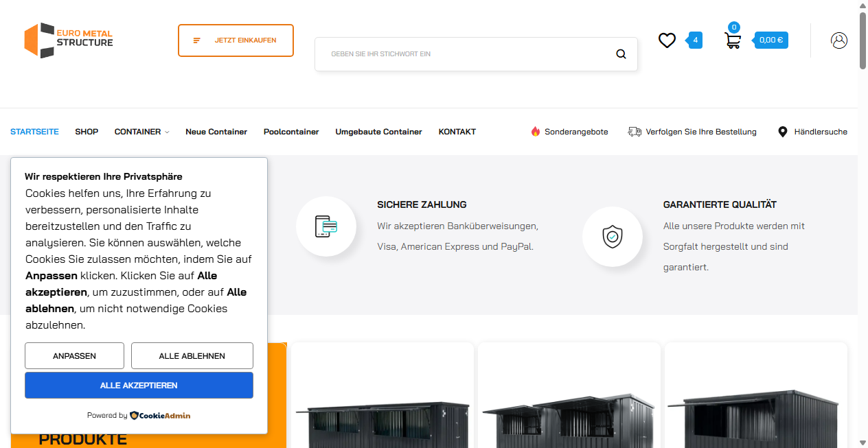Select KONTAKT from the navigation
Viewport: 868px width, 448px height.
coord(457,132)
